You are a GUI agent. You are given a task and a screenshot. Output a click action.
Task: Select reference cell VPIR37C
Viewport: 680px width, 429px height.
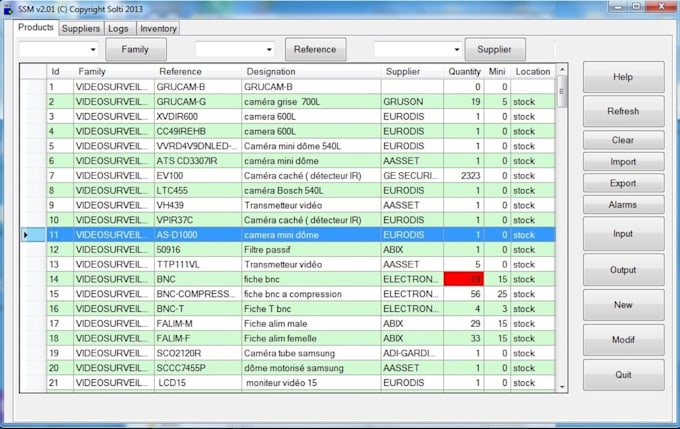pyautogui.click(x=198, y=220)
